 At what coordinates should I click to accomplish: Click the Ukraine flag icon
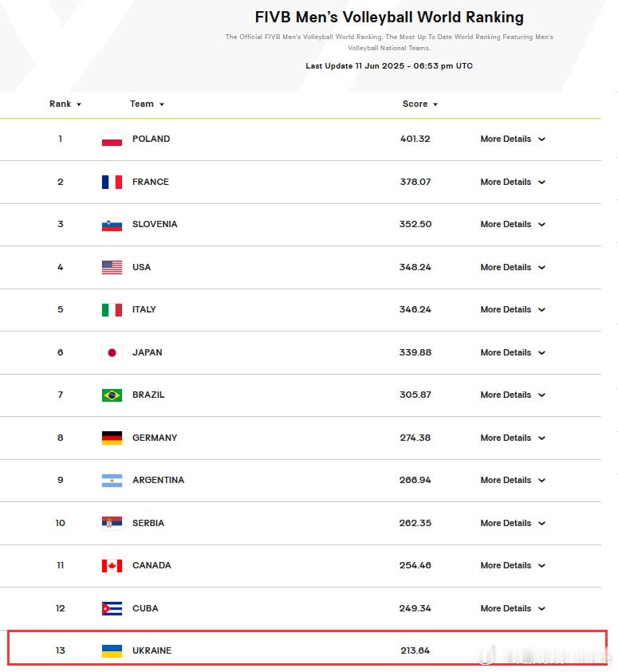coord(112,651)
